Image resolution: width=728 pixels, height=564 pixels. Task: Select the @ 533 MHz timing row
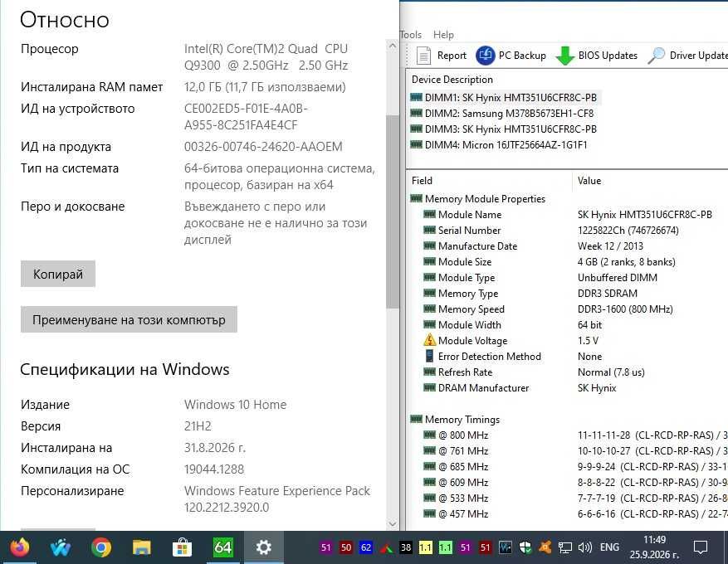coord(575,498)
